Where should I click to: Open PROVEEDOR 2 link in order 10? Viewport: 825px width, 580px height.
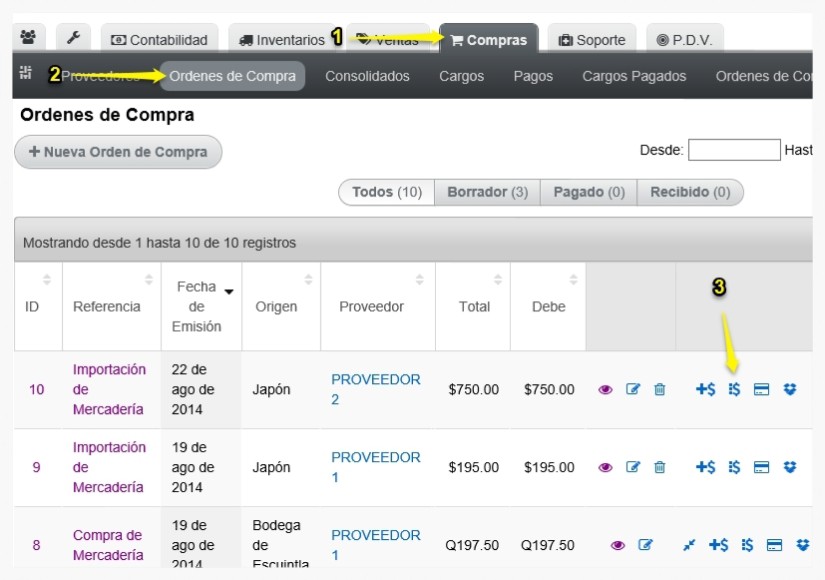pyautogui.click(x=376, y=389)
